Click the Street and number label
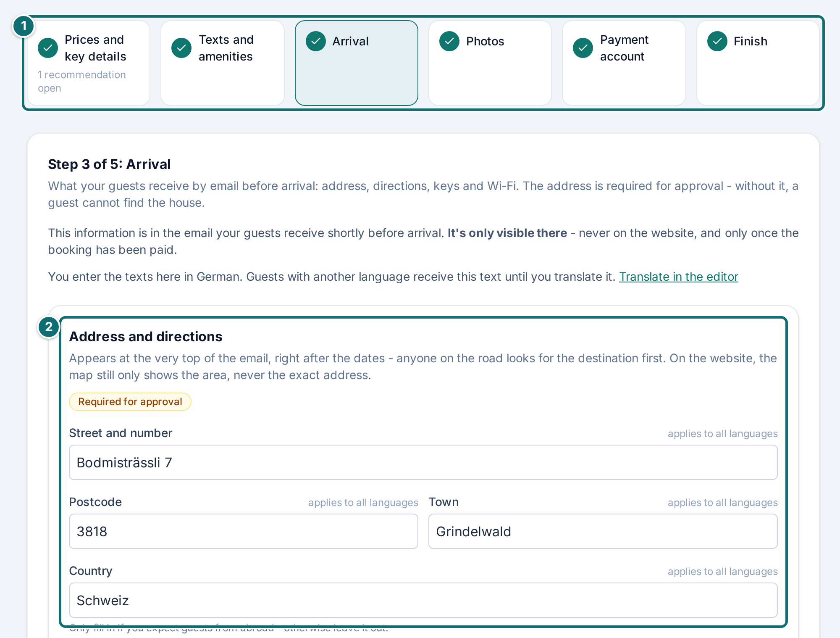The height and width of the screenshot is (638, 840). pyautogui.click(x=121, y=433)
